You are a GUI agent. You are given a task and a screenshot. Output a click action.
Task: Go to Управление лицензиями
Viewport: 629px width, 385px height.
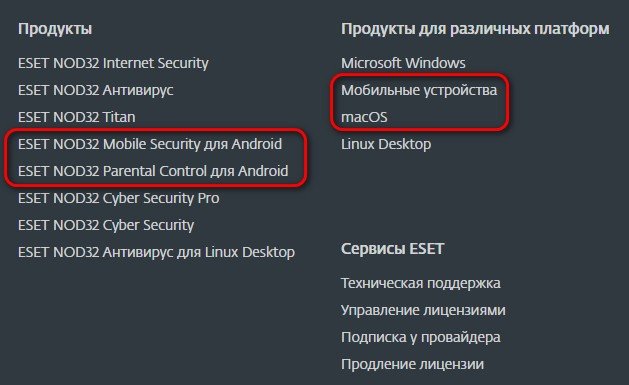pos(423,310)
